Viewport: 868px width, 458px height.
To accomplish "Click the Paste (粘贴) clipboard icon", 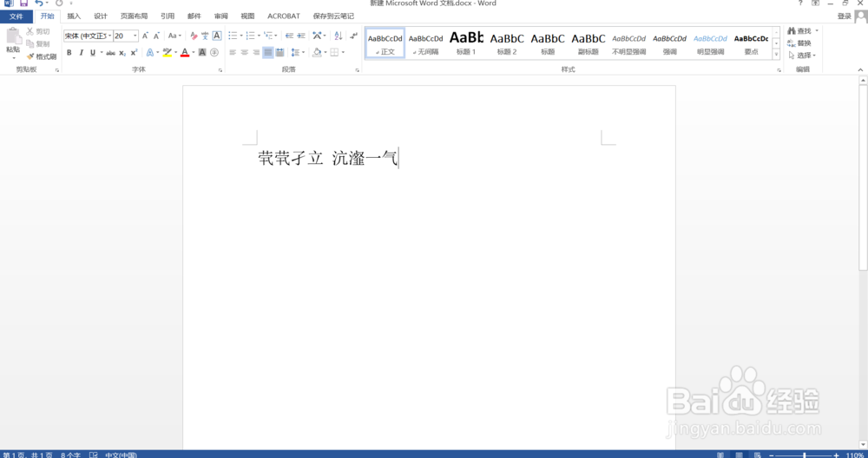I will point(13,36).
